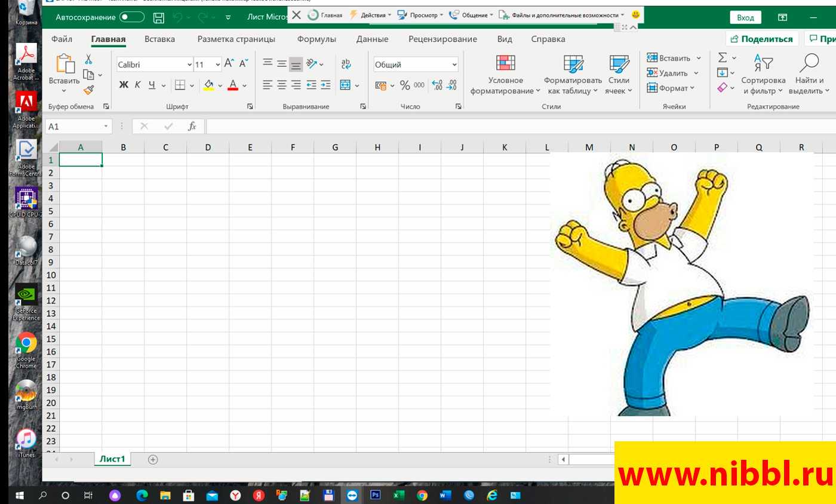Add a new sheet with the plus button

[153, 459]
